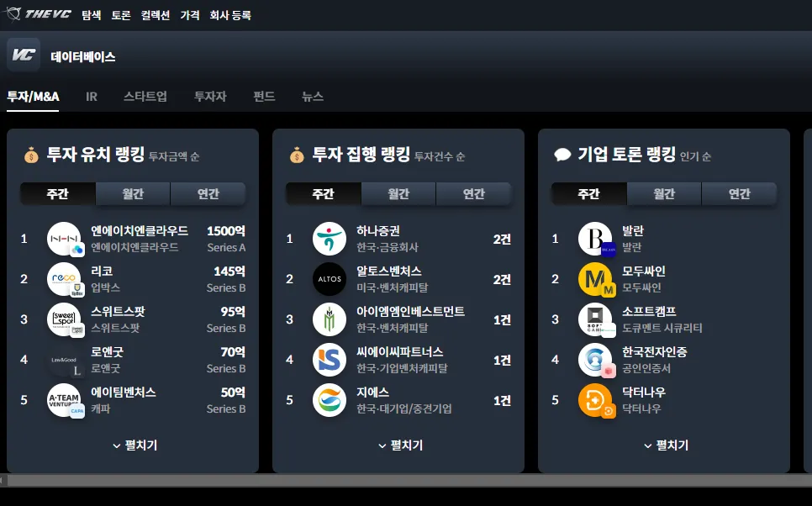812x506 pixels.
Task: Click money bag icon beside 투자 유치 랭킹
Action: click(x=31, y=155)
